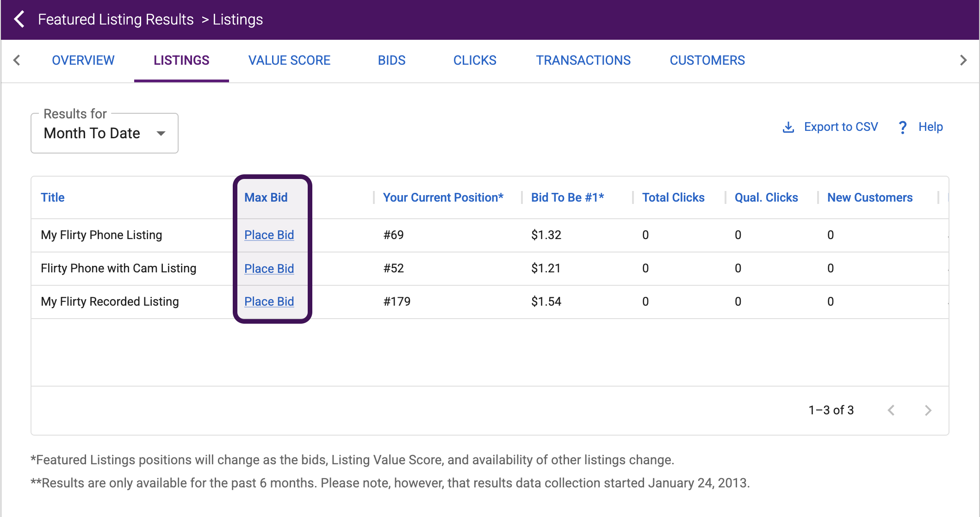This screenshot has height=517, width=980.
Task: Click Featured Listing Results breadcrumb
Action: coord(116,19)
